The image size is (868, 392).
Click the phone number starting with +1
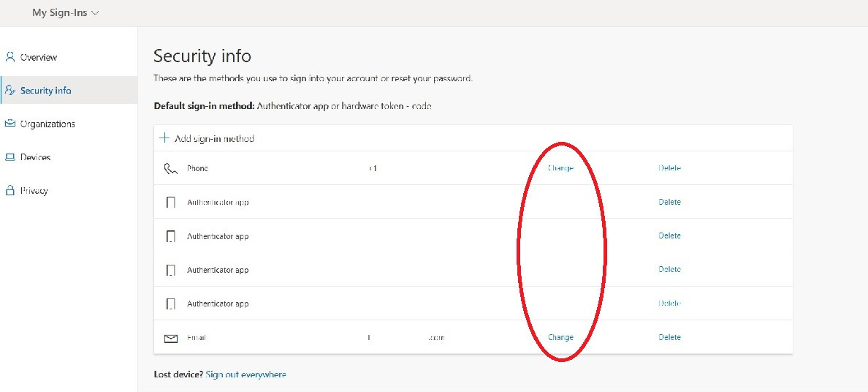[x=373, y=168]
